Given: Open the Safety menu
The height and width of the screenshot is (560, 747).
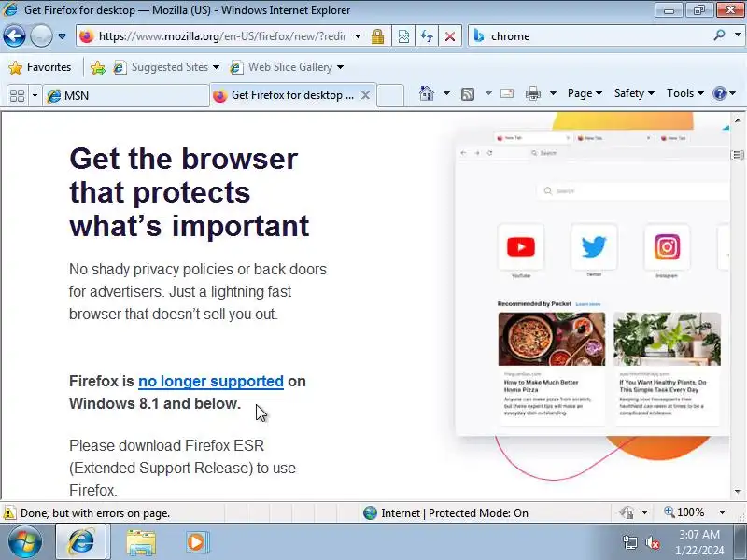Looking at the screenshot, I should pos(634,93).
